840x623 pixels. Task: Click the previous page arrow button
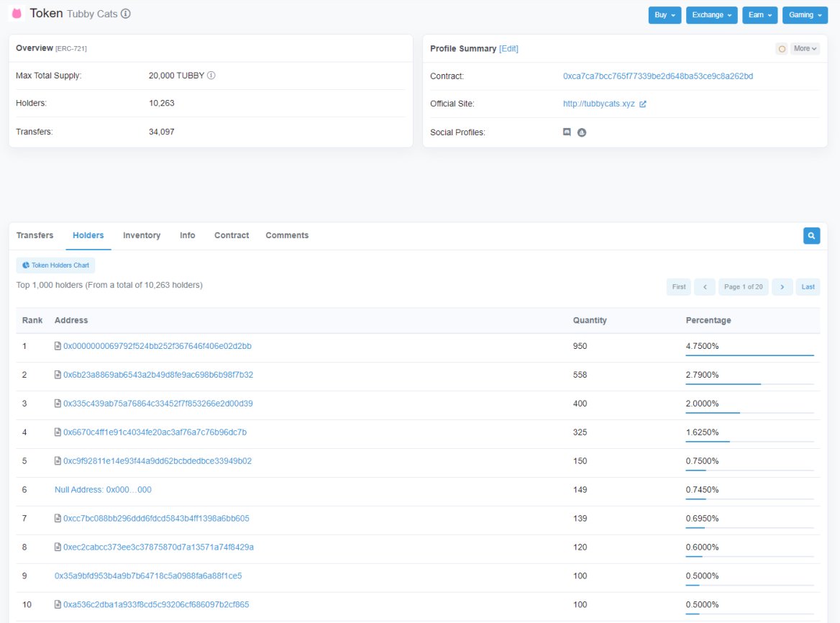(x=705, y=287)
